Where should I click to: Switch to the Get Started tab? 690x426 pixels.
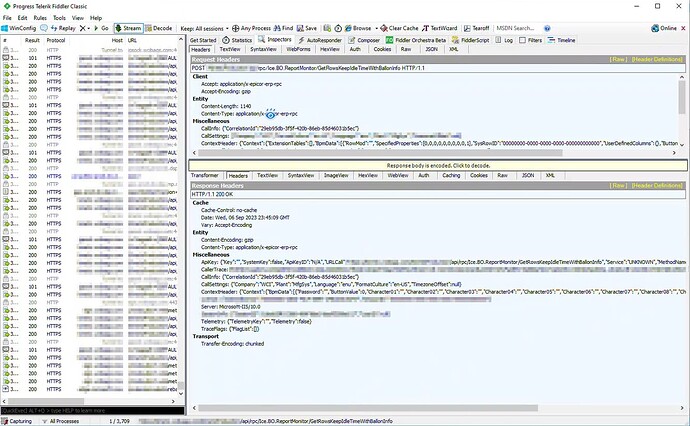click(x=203, y=40)
